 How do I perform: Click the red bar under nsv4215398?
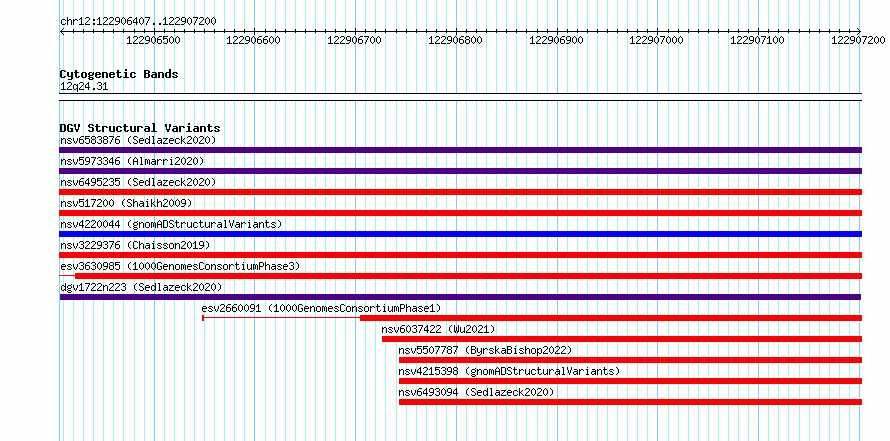click(x=630, y=381)
